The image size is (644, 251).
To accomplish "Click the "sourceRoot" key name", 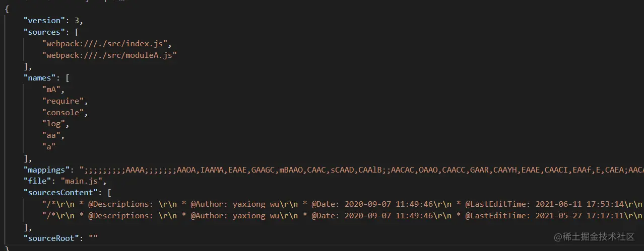I will pos(51,238).
